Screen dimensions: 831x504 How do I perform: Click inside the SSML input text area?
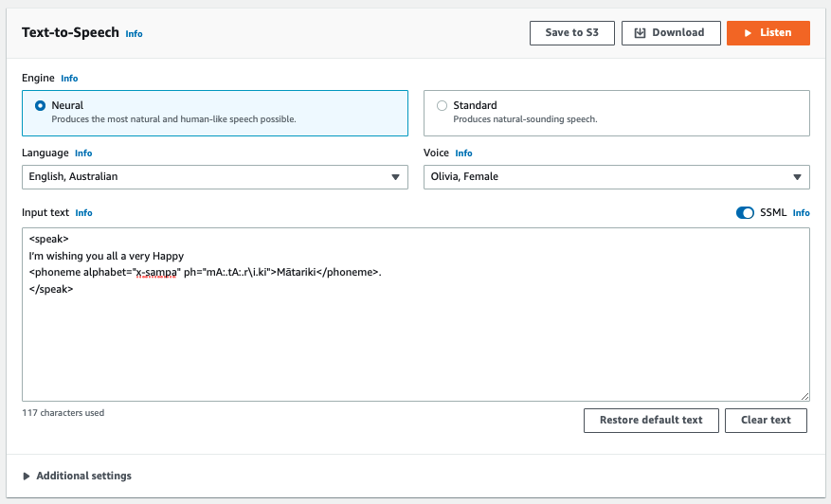point(415,341)
